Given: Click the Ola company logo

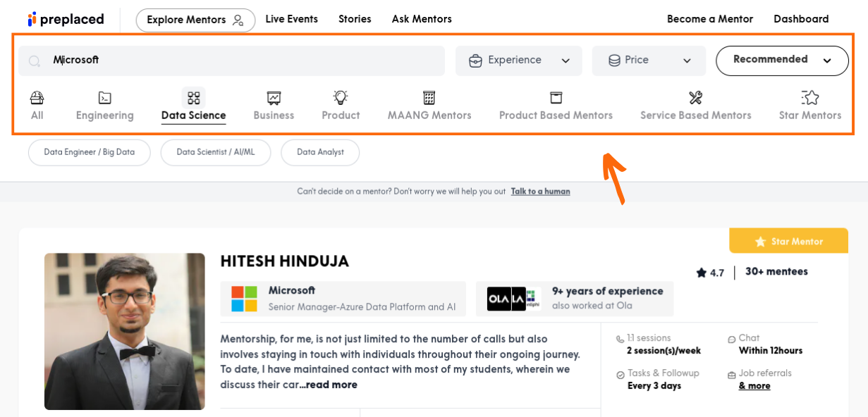Looking at the screenshot, I should click(499, 299).
